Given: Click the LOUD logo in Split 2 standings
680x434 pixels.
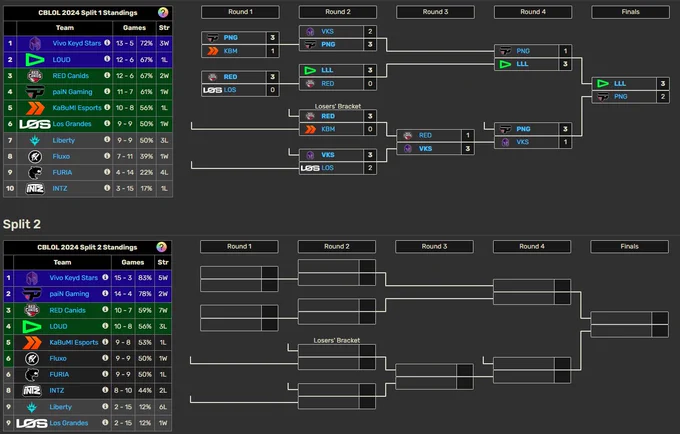Looking at the screenshot, I should click(x=32, y=326).
